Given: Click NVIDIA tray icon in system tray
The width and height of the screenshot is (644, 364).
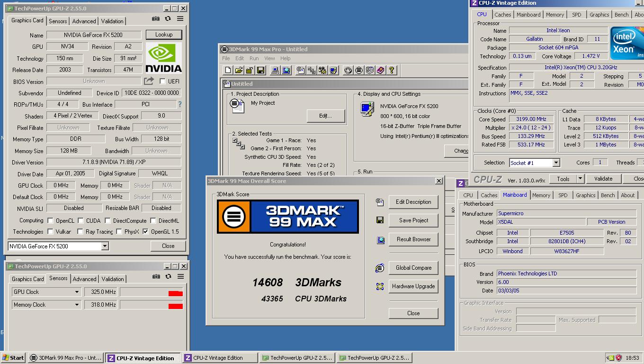Looking at the screenshot, I should [x=611, y=358].
